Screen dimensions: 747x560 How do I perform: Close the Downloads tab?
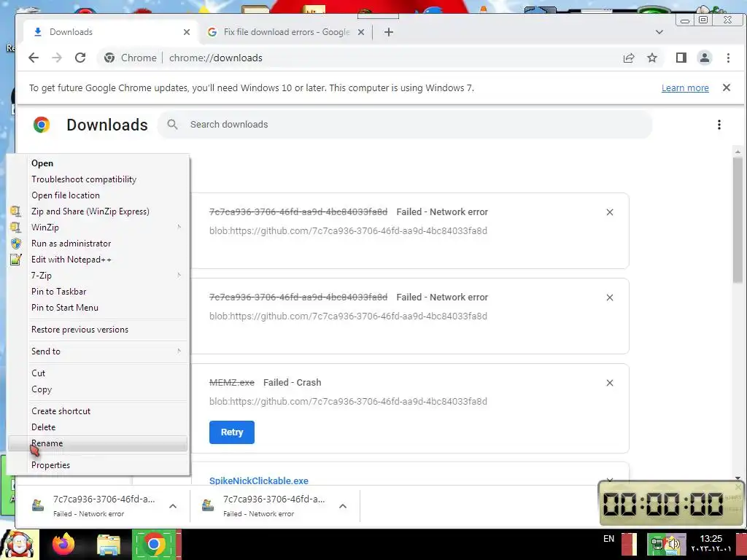coord(187,32)
